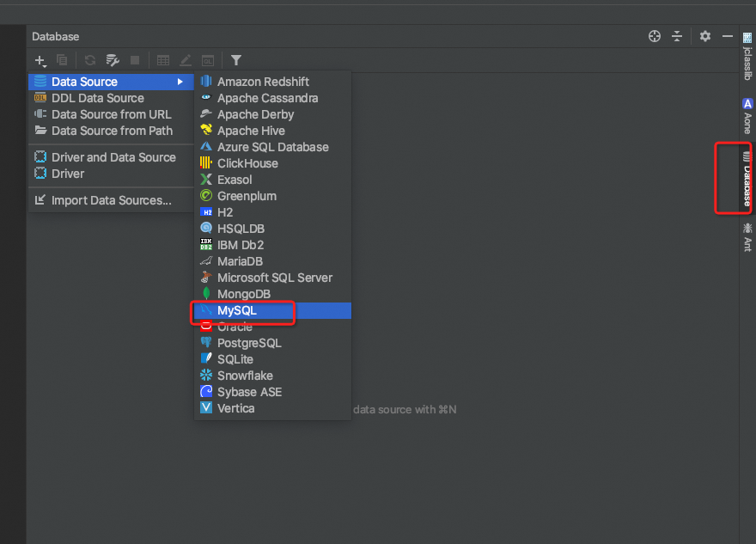Click the Refresh toolbar icon
This screenshot has width=756, height=544.
pos(90,60)
